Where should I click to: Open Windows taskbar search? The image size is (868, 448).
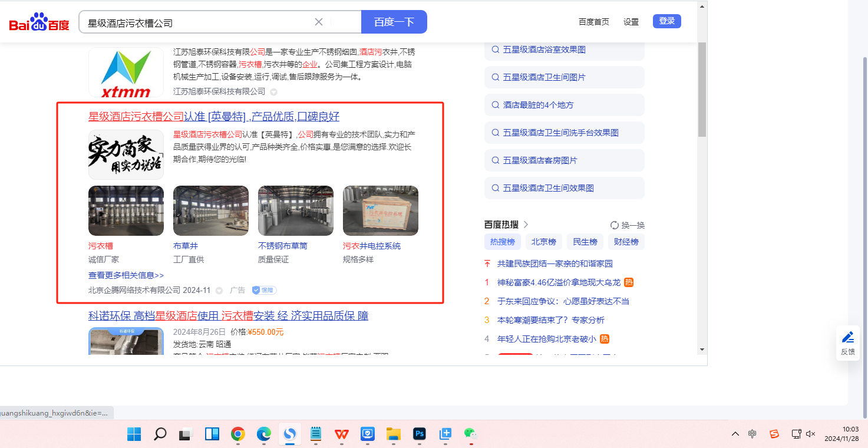tap(160, 434)
